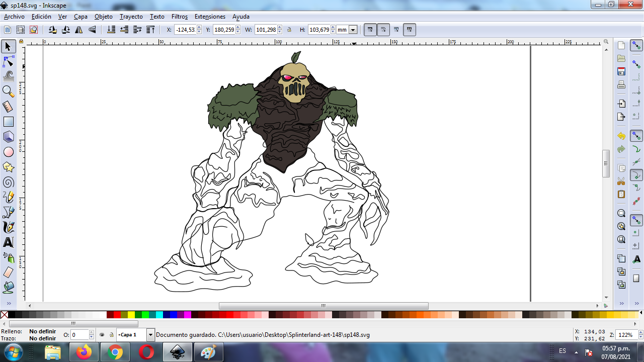Click the Print document icon
This screenshot has width=644, height=362.
[x=621, y=84]
